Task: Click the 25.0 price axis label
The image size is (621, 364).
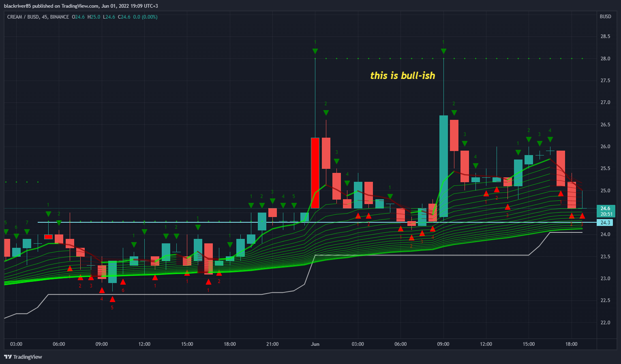Action: click(605, 191)
